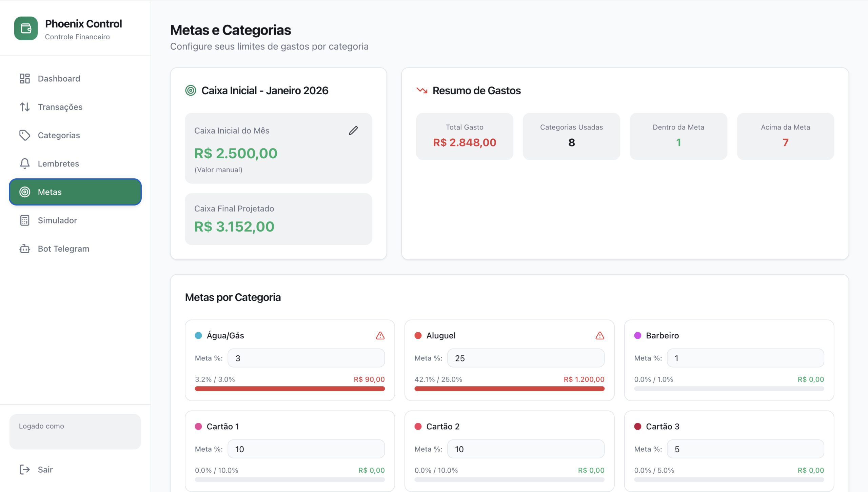868x492 pixels.
Task: Click the Metas target icon in sidebar
Action: point(25,192)
